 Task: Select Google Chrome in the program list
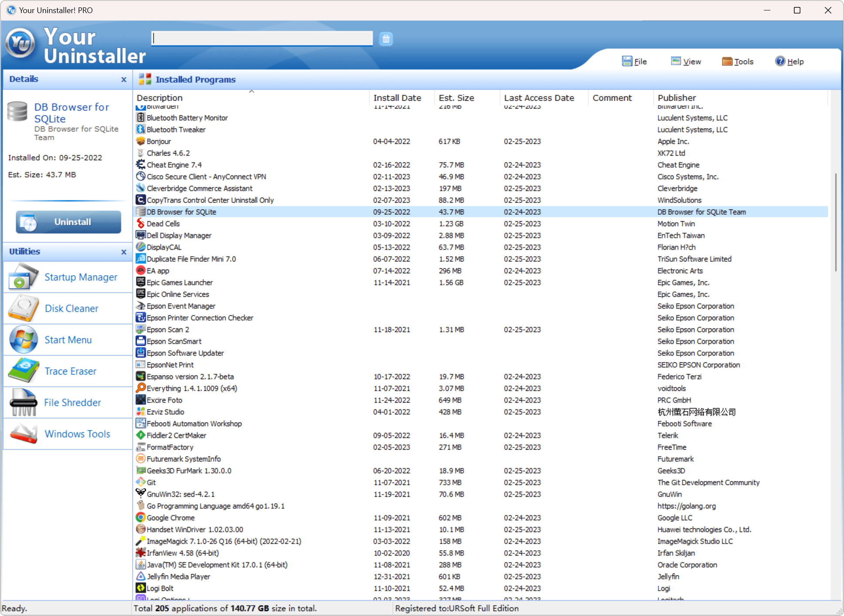click(x=170, y=518)
